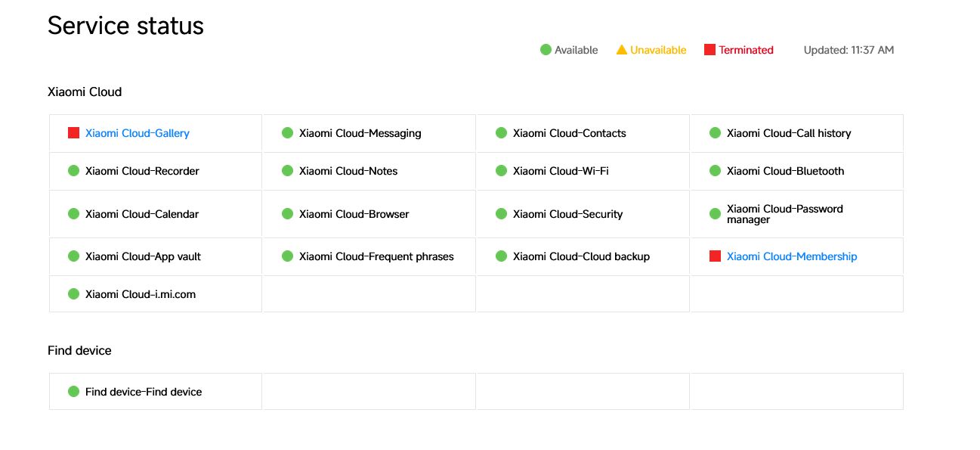This screenshot has height=450, width=980.
Task: Click red terminated icon beside Xiaomi Cloud-Gallery
Action: tap(73, 133)
